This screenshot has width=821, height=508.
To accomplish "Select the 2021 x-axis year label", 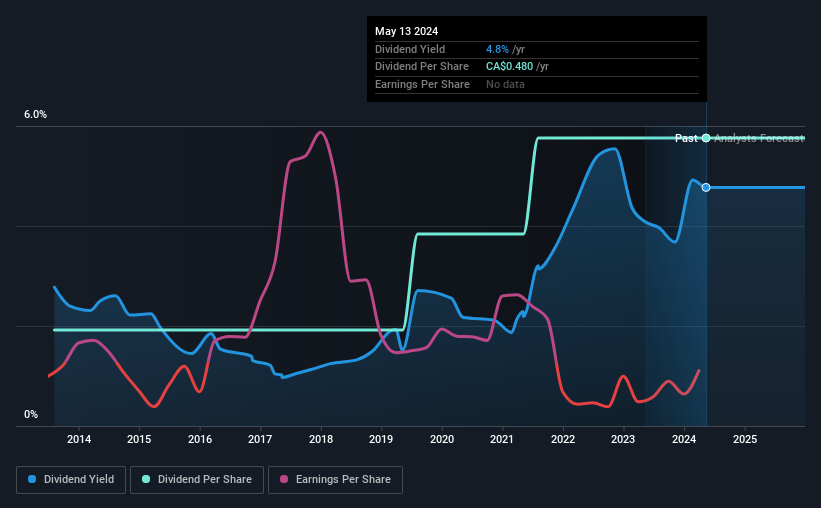I will coord(502,439).
